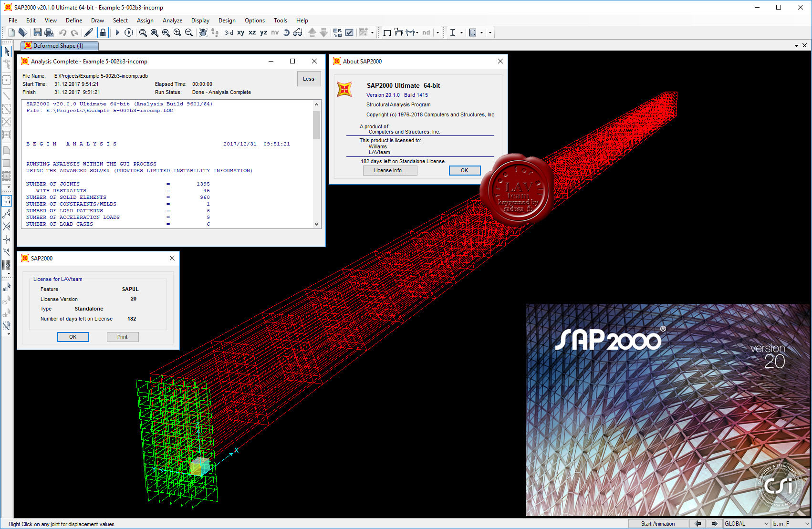Click the analysis log scrollbar thumb

tap(316, 125)
